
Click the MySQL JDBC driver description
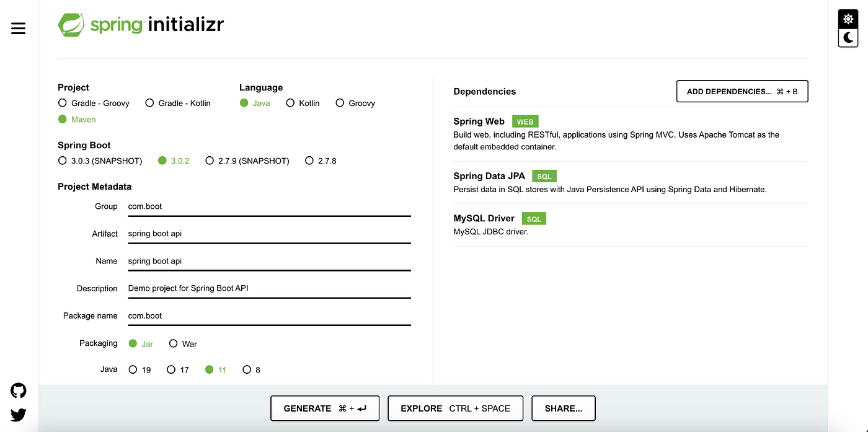(491, 232)
